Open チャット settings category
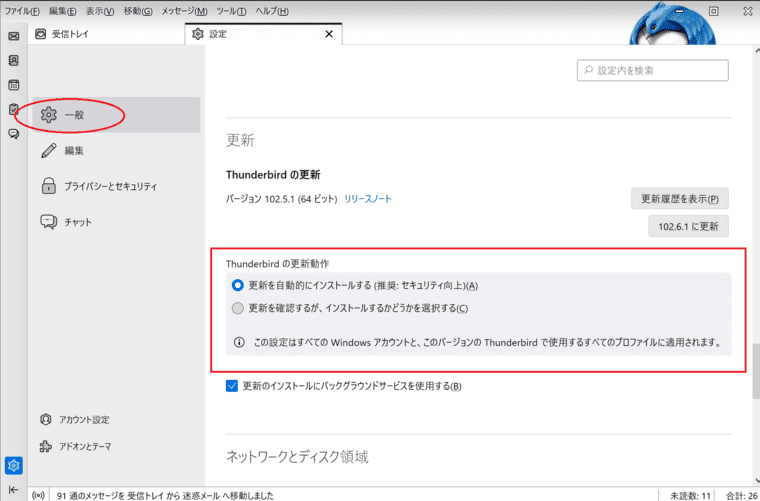 pos(116,222)
